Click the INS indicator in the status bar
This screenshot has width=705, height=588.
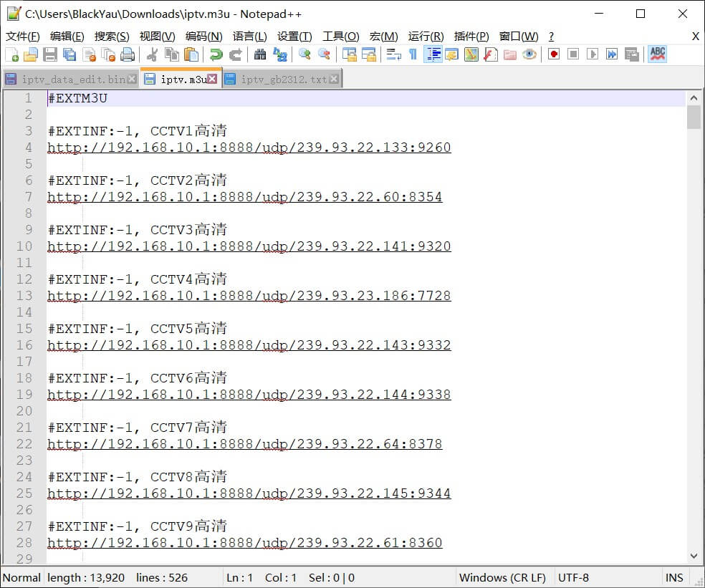tap(674, 578)
